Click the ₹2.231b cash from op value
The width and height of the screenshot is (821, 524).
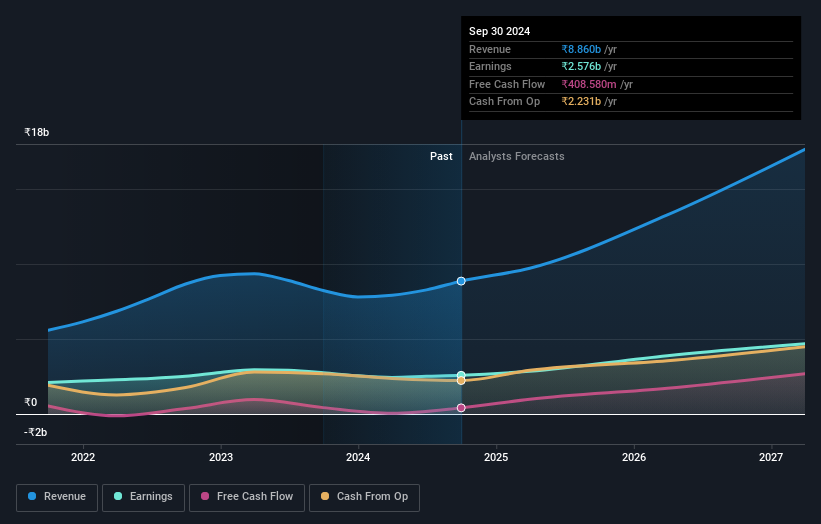click(581, 102)
